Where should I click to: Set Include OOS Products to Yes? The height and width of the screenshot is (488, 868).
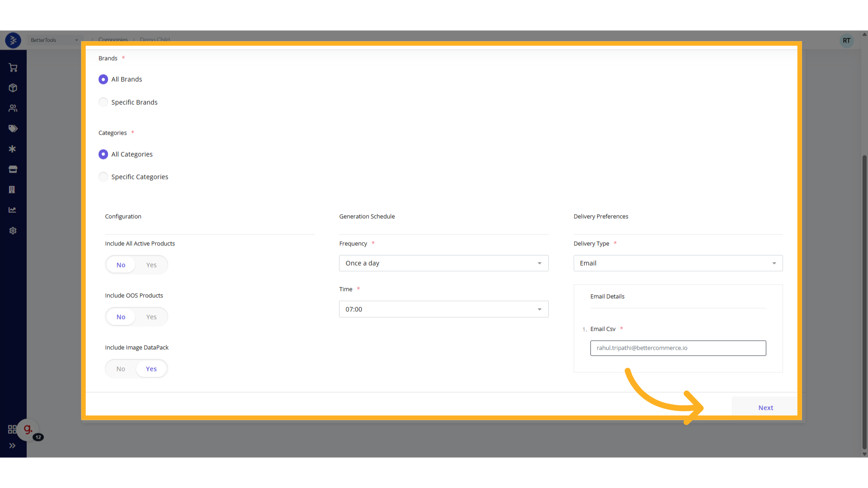point(151,317)
